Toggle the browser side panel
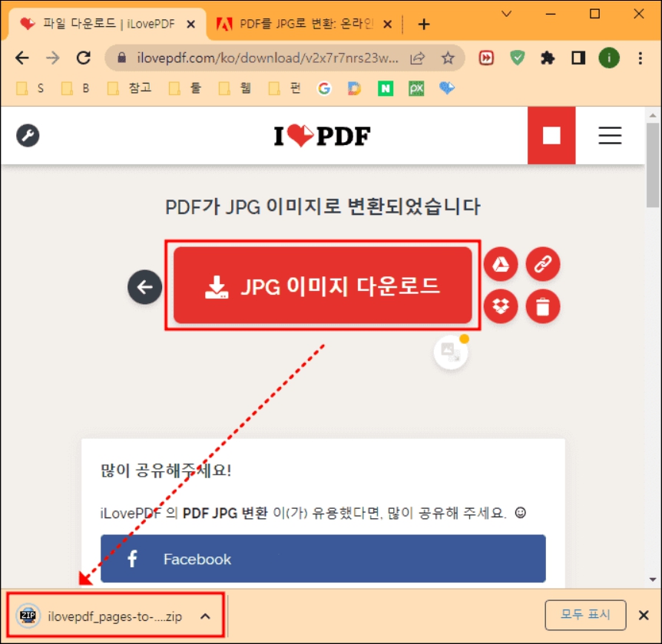 point(578,58)
